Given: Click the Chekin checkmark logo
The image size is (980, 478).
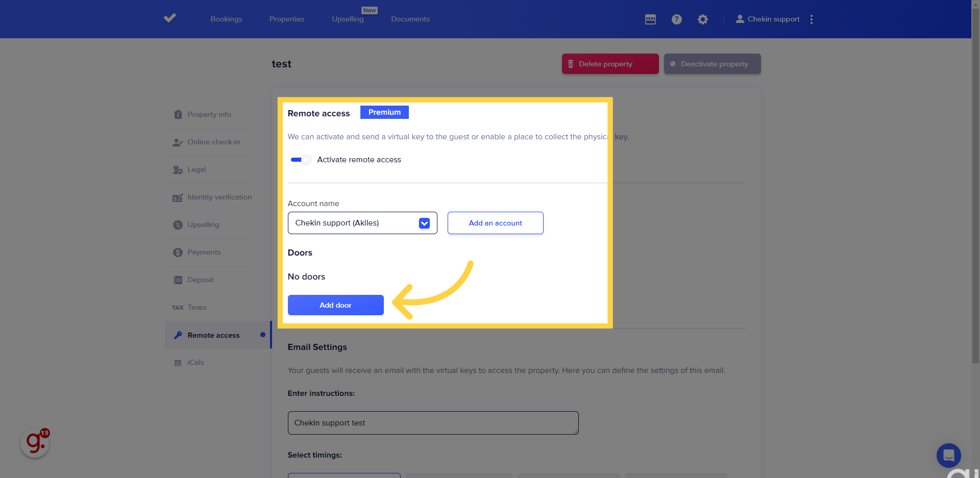Looking at the screenshot, I should 170,18.
